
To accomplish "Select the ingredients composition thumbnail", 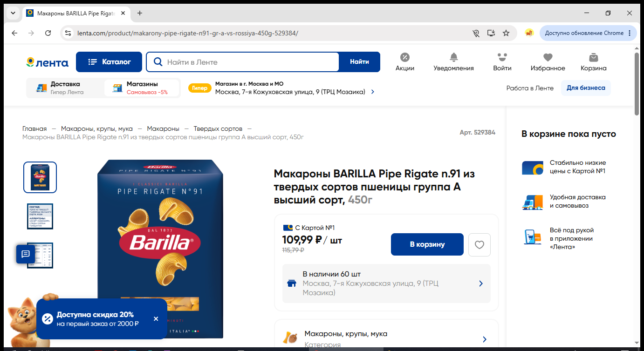I will [40, 216].
